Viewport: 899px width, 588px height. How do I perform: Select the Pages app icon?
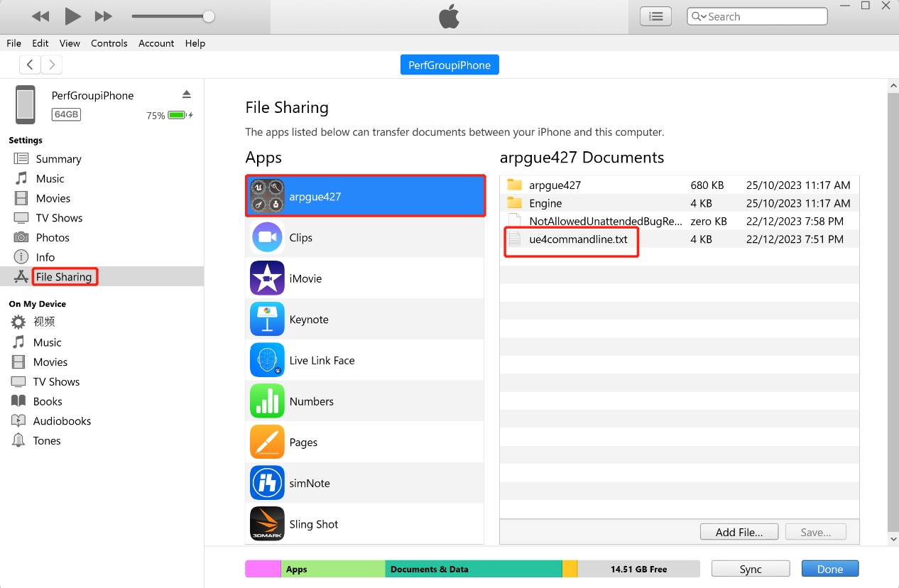(267, 442)
